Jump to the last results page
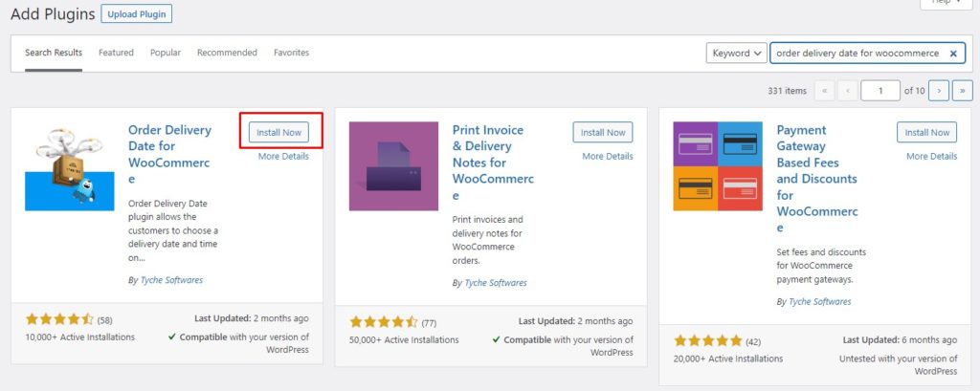This screenshot has width=980, height=391. pyautogui.click(x=963, y=91)
